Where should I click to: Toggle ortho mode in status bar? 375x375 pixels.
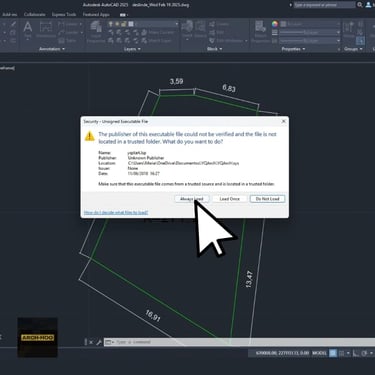(356, 353)
